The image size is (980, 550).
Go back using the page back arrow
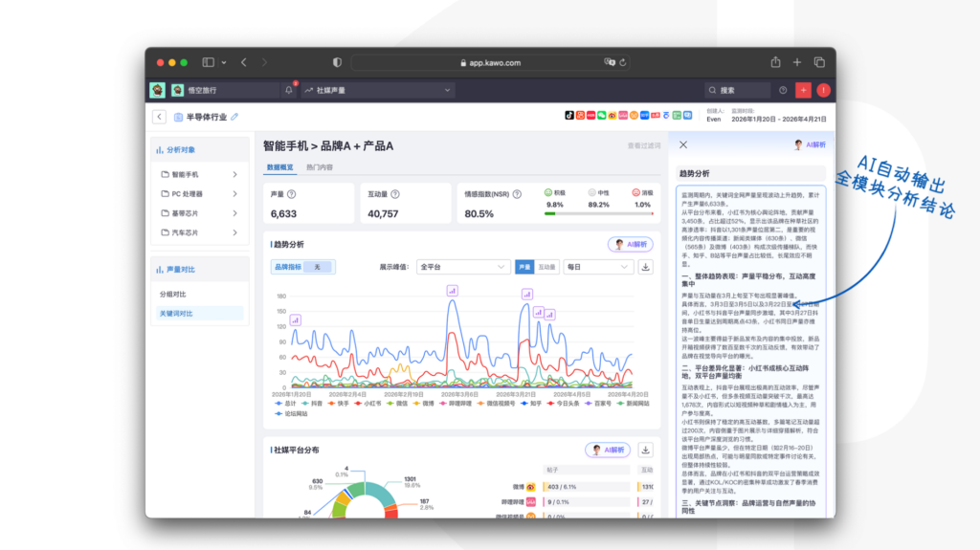point(160,117)
